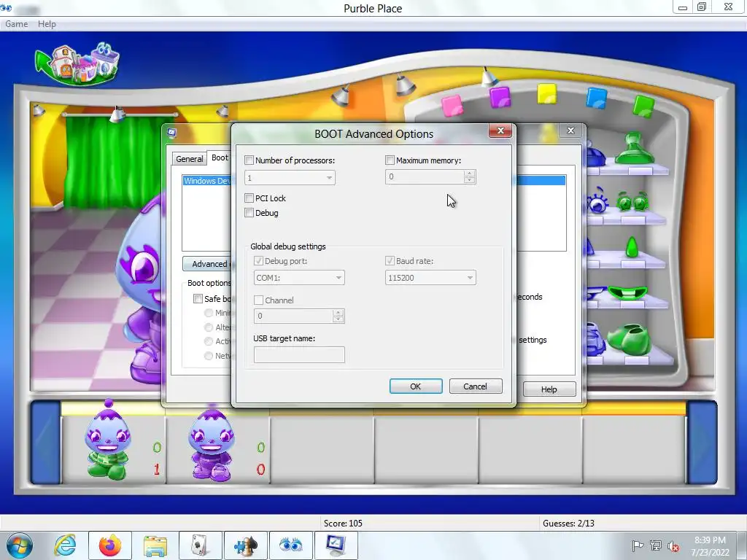Open Windows Explorer folder from taskbar
The height and width of the screenshot is (560, 747).
pos(155,545)
